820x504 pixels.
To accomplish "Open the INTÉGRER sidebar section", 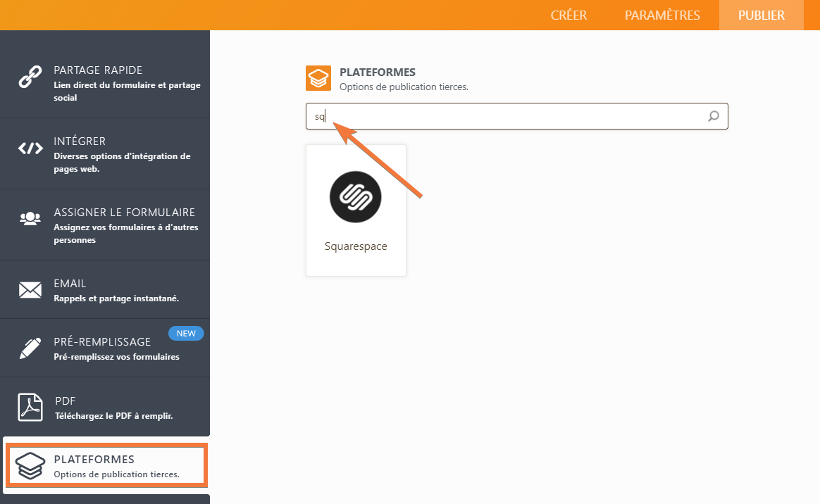I will tap(104, 153).
